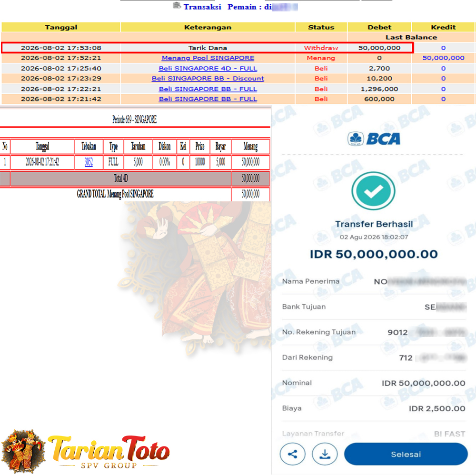The image size is (476, 476).
Task: Click the Diskon column header
Action: coord(165,146)
